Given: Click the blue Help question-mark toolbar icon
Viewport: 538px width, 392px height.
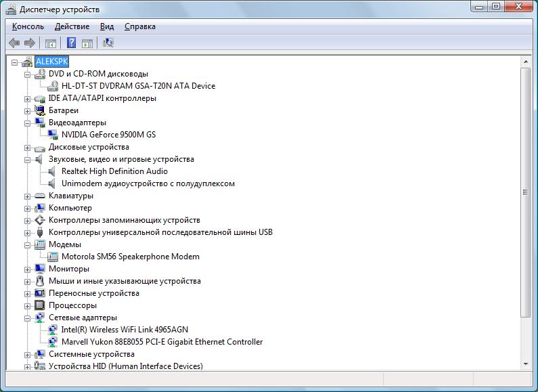Looking at the screenshot, I should click(x=71, y=43).
